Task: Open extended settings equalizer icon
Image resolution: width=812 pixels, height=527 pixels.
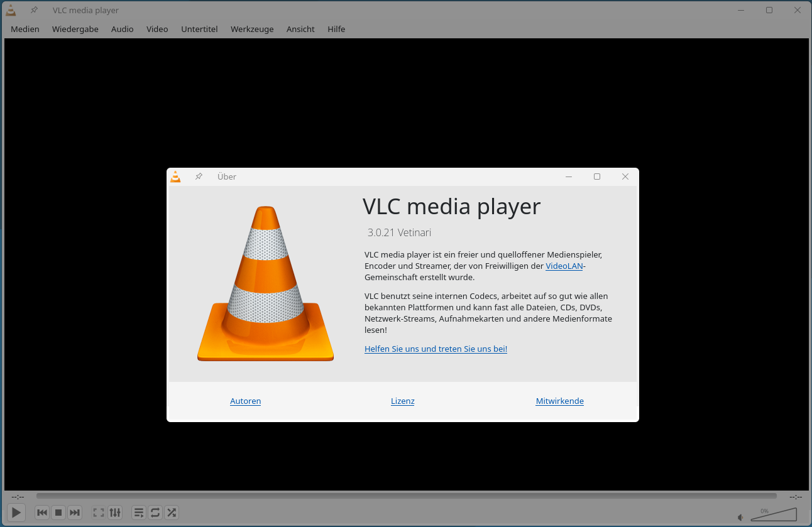Action: [x=115, y=513]
